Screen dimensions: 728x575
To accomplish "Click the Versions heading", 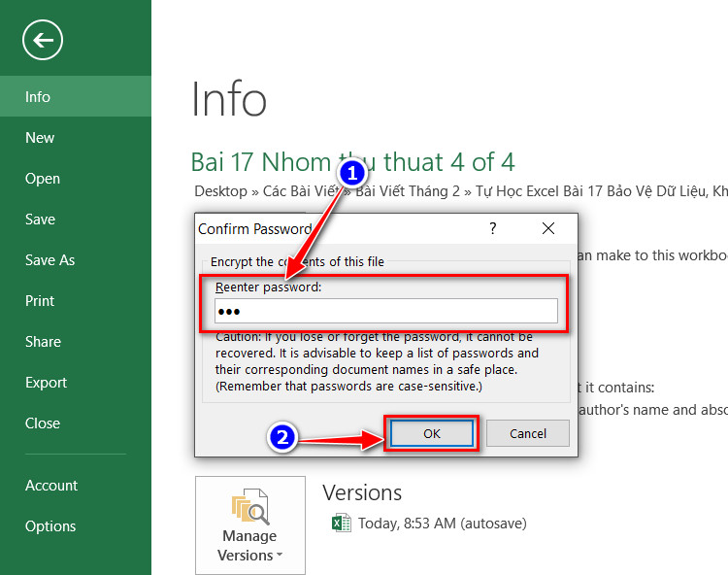I will click(362, 492).
